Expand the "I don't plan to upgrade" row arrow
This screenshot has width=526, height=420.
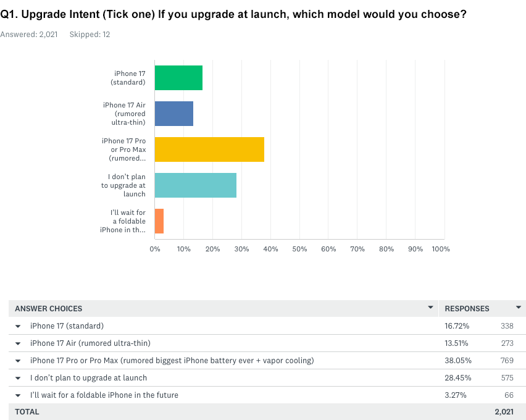18,378
